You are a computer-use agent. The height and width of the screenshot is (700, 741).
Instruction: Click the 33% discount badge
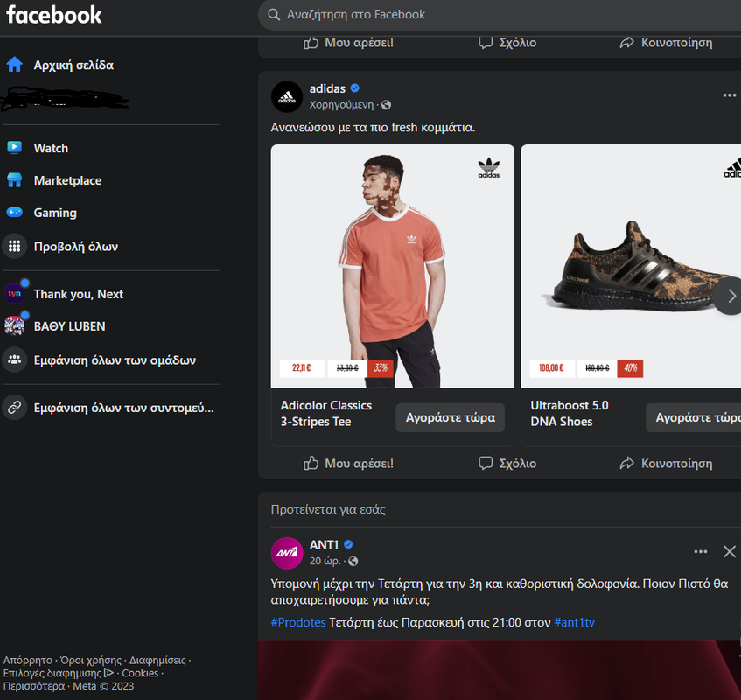coord(381,367)
